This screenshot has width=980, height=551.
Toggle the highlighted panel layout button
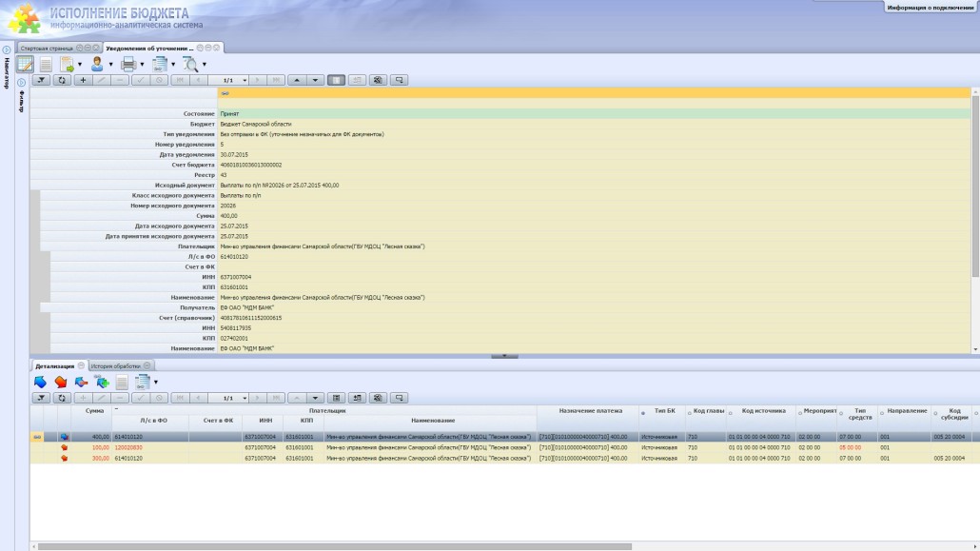(336, 80)
